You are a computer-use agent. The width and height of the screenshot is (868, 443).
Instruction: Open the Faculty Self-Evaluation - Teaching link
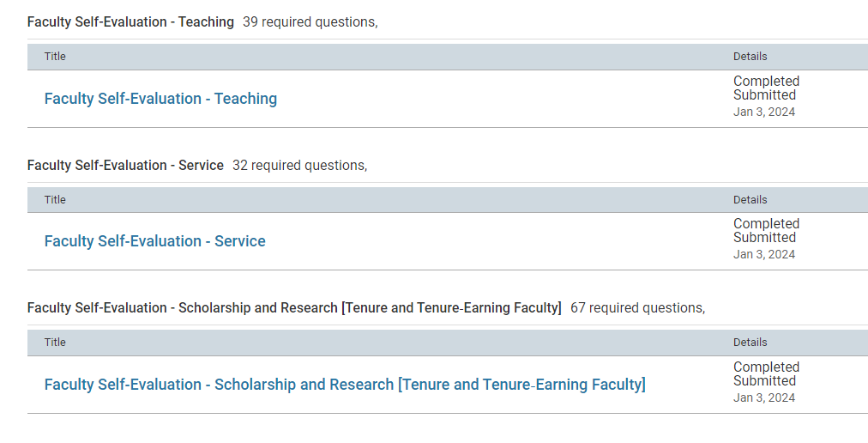click(160, 99)
